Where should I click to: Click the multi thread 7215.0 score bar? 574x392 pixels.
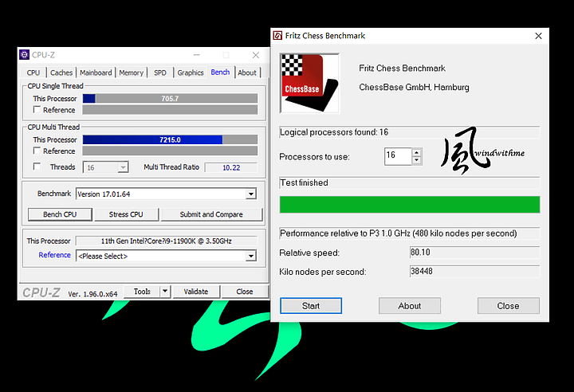pos(171,139)
